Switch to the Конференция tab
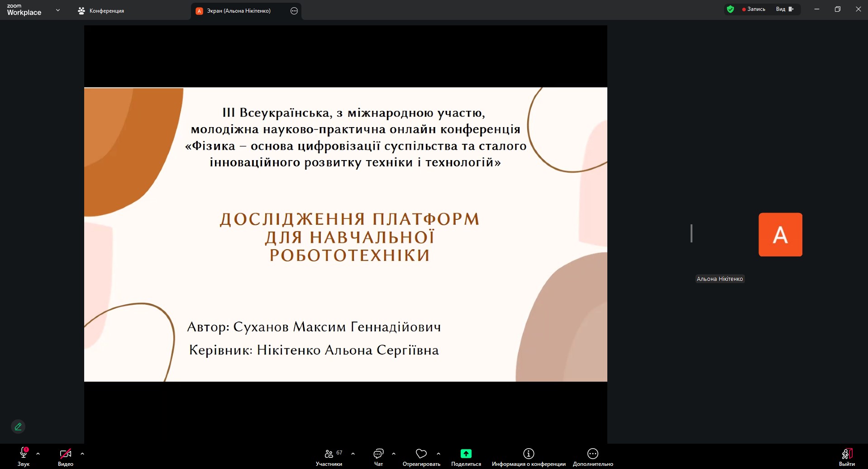The height and width of the screenshot is (469, 868). point(101,11)
